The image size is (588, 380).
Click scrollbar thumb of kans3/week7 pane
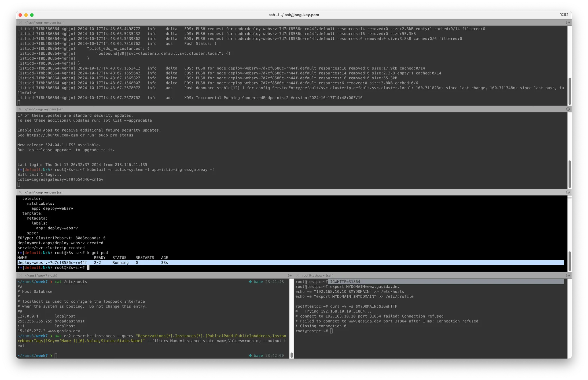pyautogui.click(x=292, y=355)
